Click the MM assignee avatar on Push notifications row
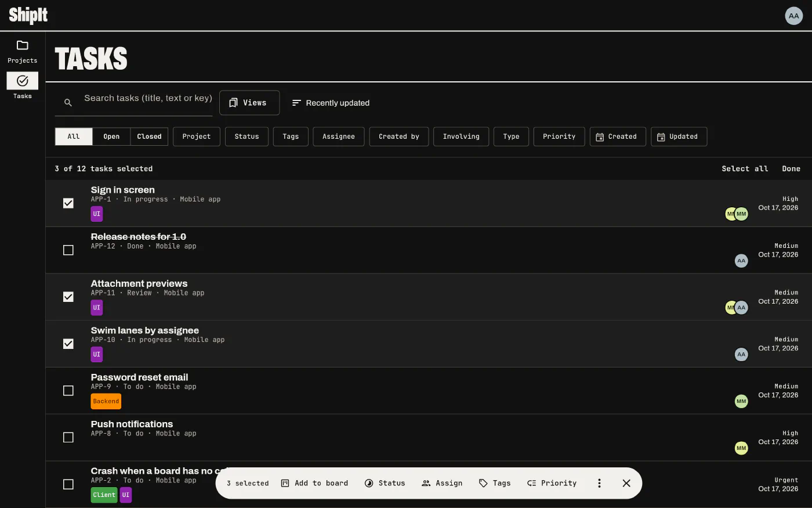Image resolution: width=812 pixels, height=508 pixels. 741,448
